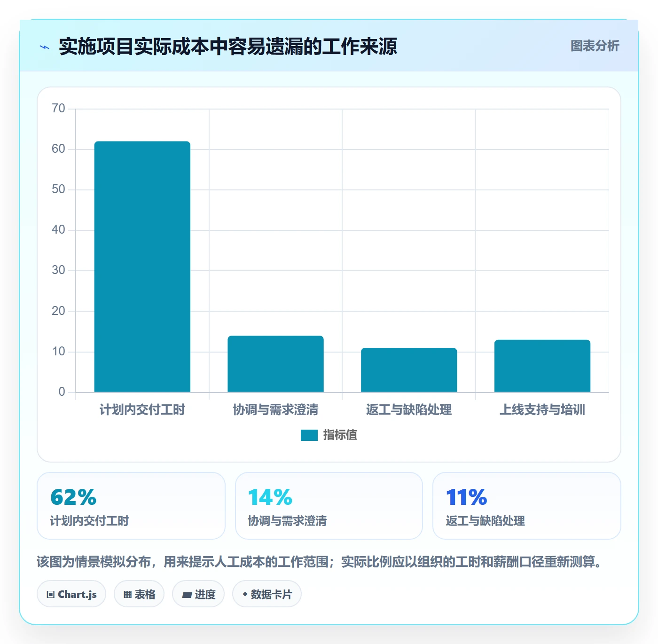
Task: Toggle the 指标值 legend label
Action: click(x=340, y=435)
